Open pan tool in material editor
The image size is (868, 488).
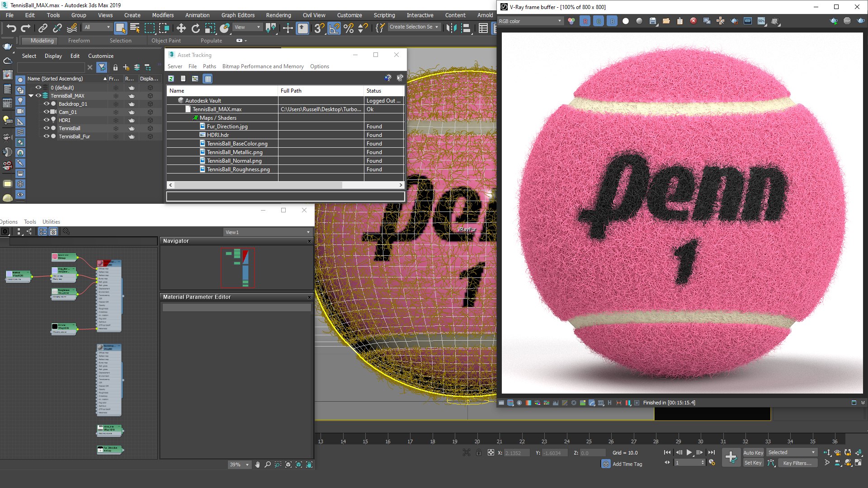point(257,465)
